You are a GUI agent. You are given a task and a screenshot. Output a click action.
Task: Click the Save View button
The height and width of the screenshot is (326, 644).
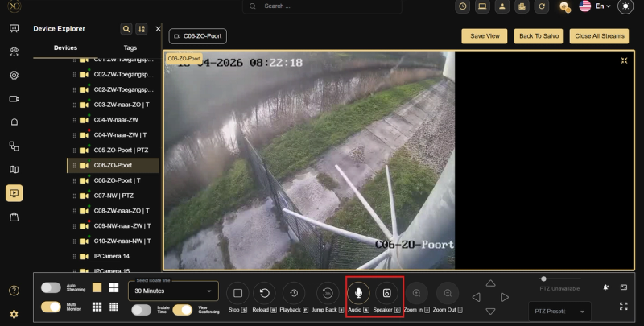(x=485, y=36)
